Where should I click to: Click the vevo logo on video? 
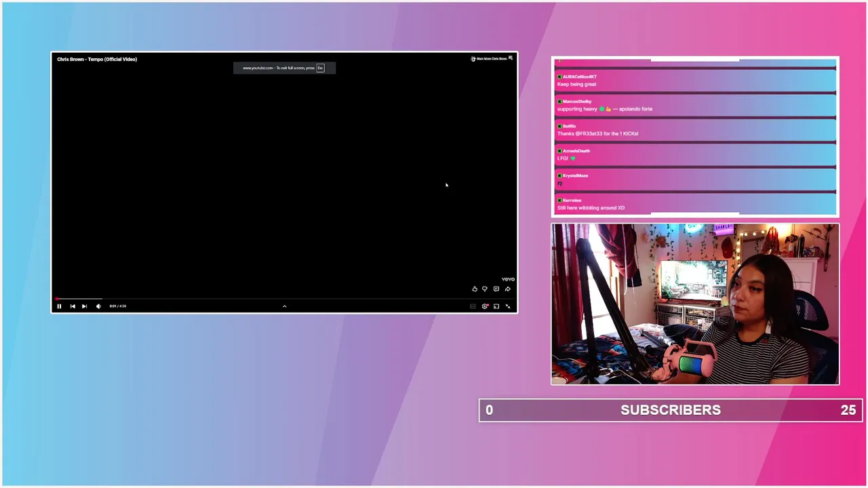tap(508, 279)
